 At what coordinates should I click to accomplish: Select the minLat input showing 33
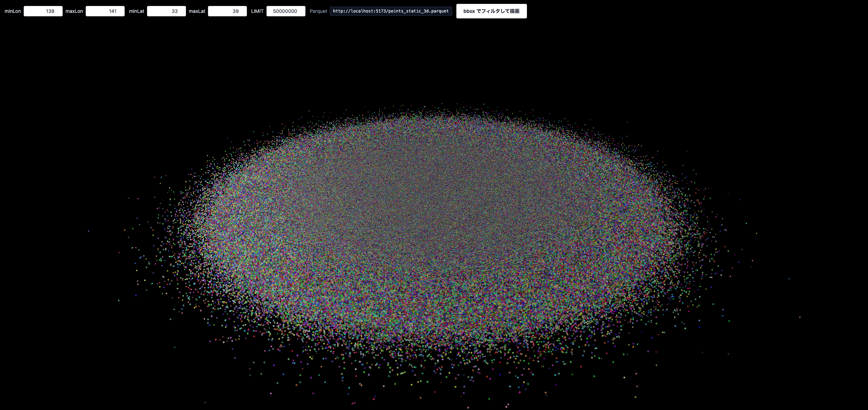(x=166, y=11)
